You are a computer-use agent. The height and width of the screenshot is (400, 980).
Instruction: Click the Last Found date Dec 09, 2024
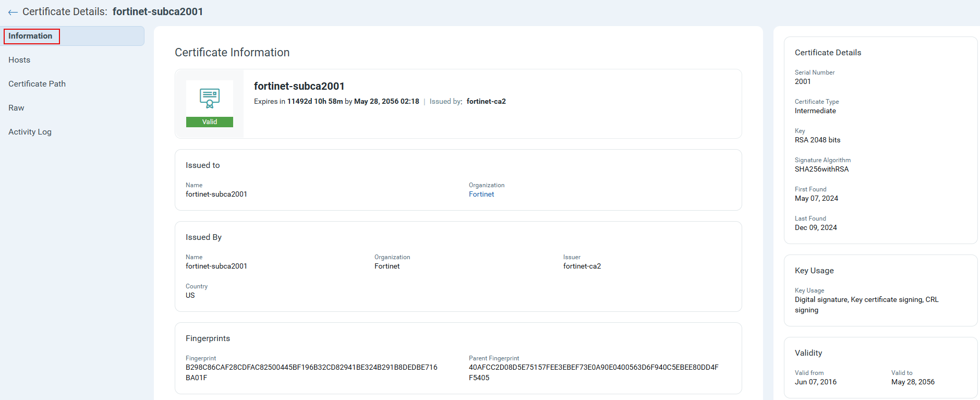point(816,227)
